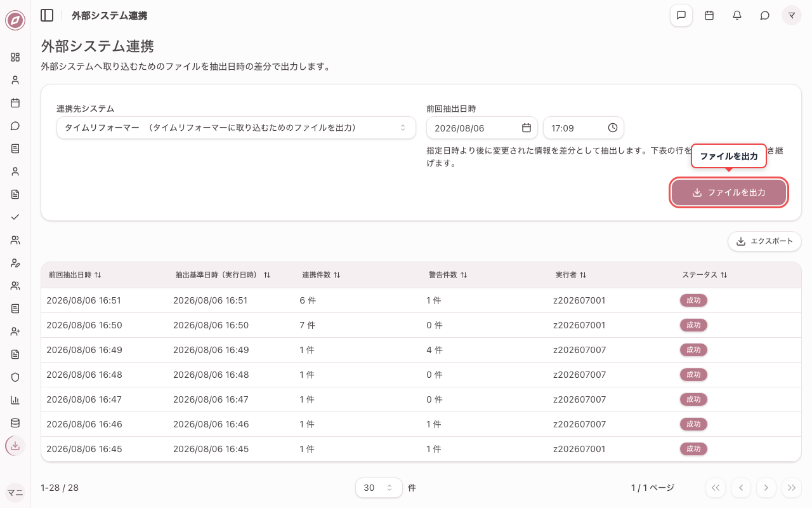Click the エクスポート button
This screenshot has height=508, width=812.
pos(764,241)
